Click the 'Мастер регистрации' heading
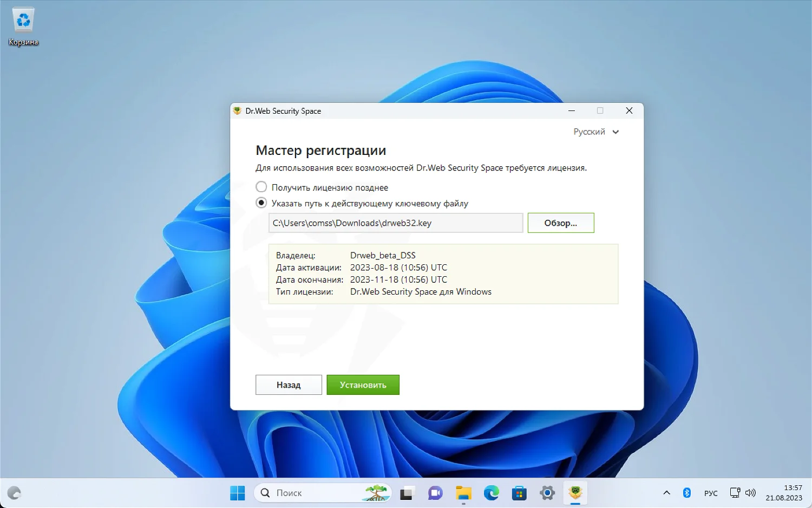The height and width of the screenshot is (508, 812). 321,151
